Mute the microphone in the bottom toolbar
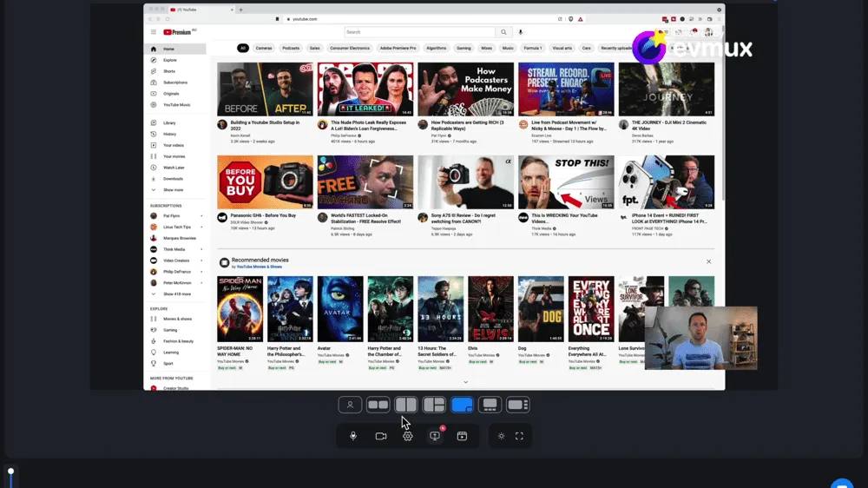 tap(352, 436)
